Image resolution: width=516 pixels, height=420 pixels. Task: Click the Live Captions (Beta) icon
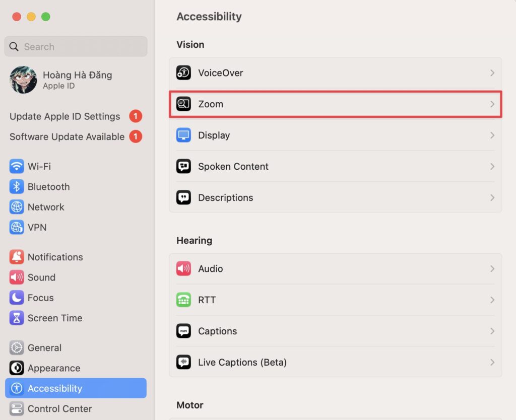pyautogui.click(x=183, y=362)
